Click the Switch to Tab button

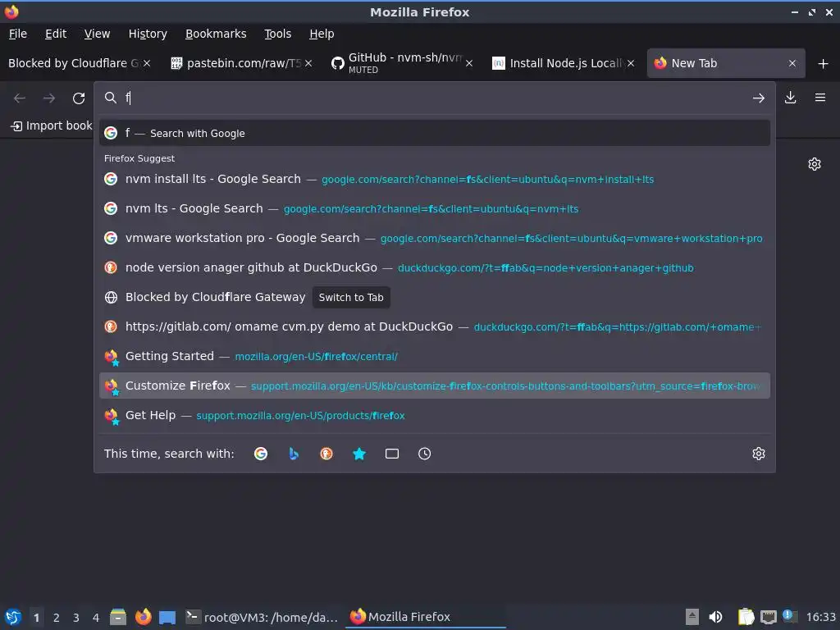coord(351,297)
